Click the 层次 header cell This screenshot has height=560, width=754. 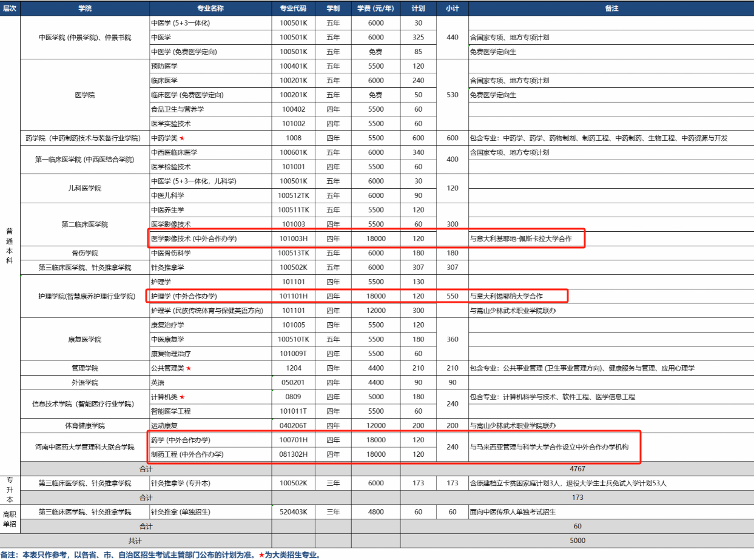point(10,8)
